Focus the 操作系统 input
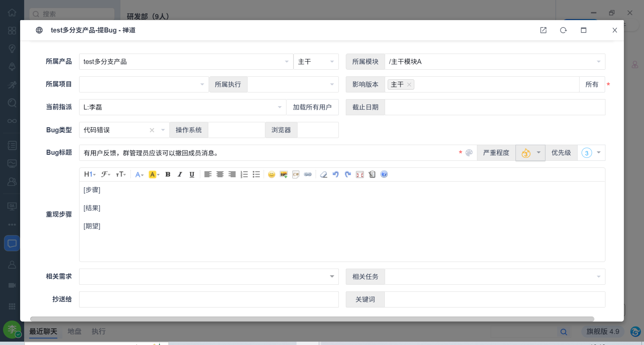 (x=236, y=130)
